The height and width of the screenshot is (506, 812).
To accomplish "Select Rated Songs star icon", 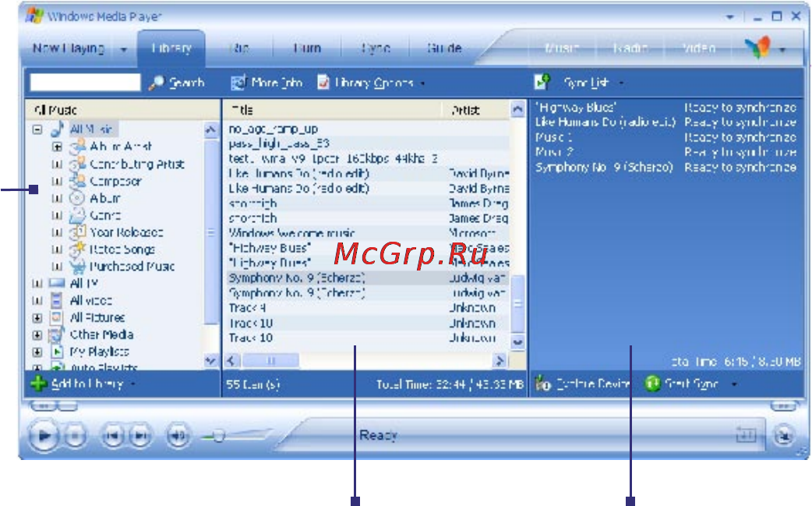I will (x=77, y=249).
